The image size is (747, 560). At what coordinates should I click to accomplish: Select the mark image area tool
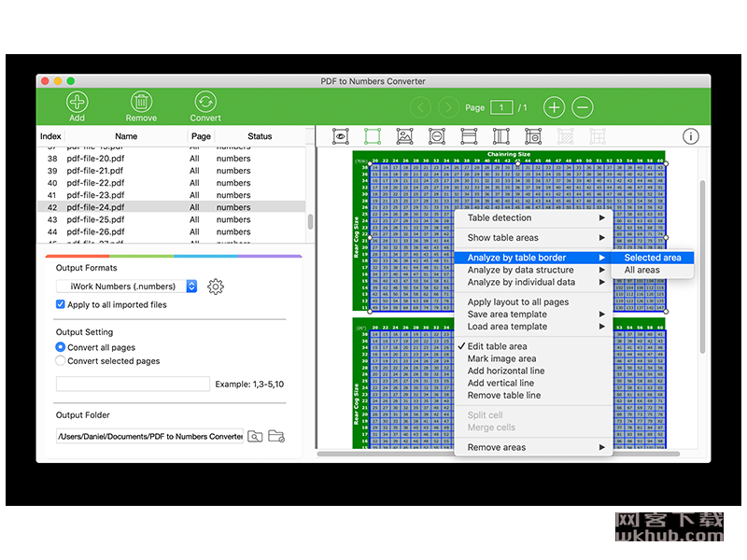(404, 136)
